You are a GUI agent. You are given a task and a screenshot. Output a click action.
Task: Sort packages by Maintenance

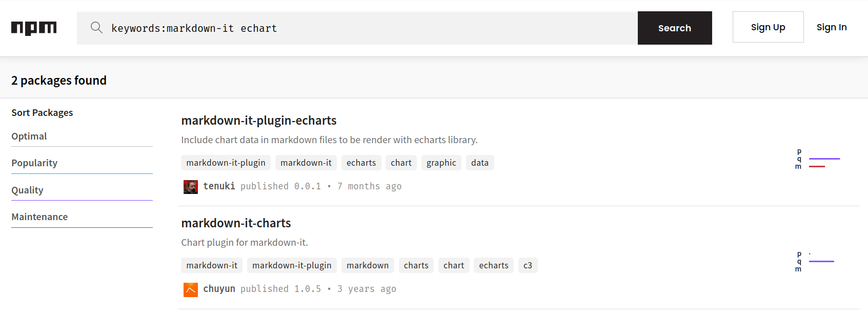click(39, 217)
